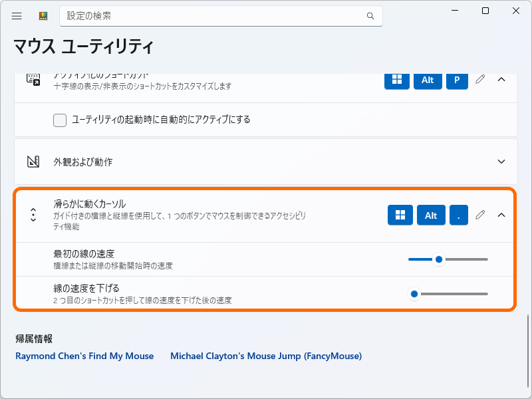Image resolution: width=532 pixels, height=399 pixels.
Task: Click the arrows icon for 滑らかに動くカーソル
Action: (x=32, y=215)
